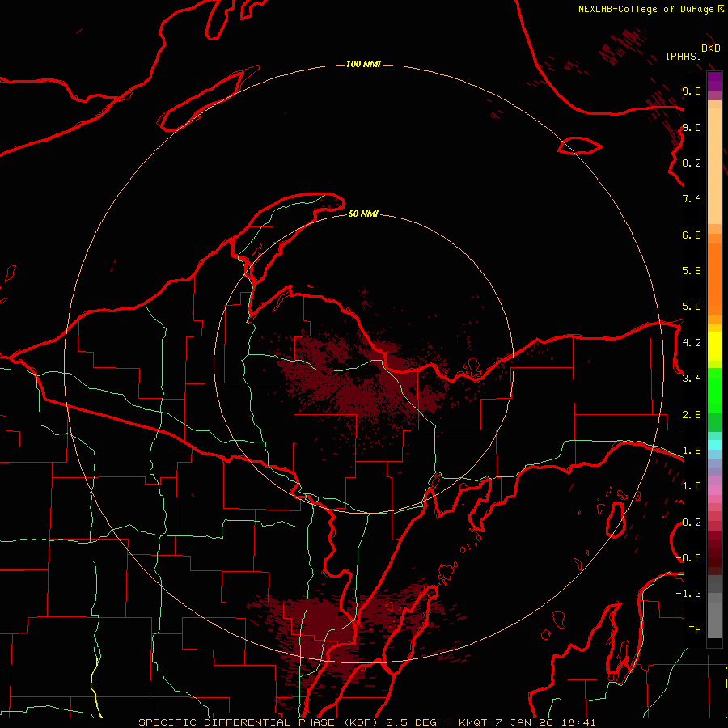
Task: Click the 2.6 scale value
Action: (x=692, y=415)
